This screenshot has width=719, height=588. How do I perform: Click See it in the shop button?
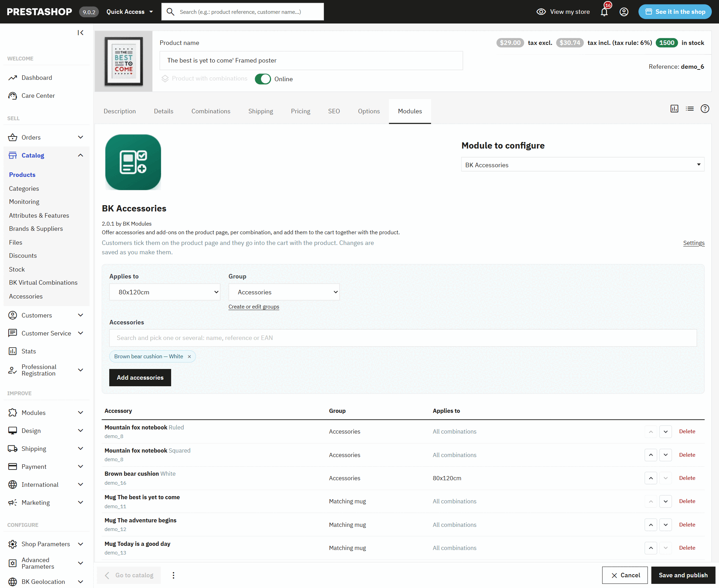pyautogui.click(x=675, y=12)
